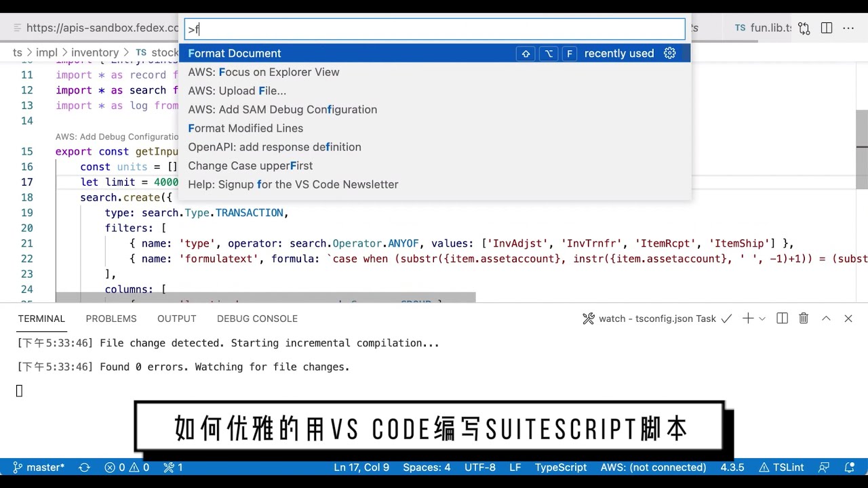Configure keybinding gear for Format Document
The image size is (868, 488).
[x=670, y=53]
